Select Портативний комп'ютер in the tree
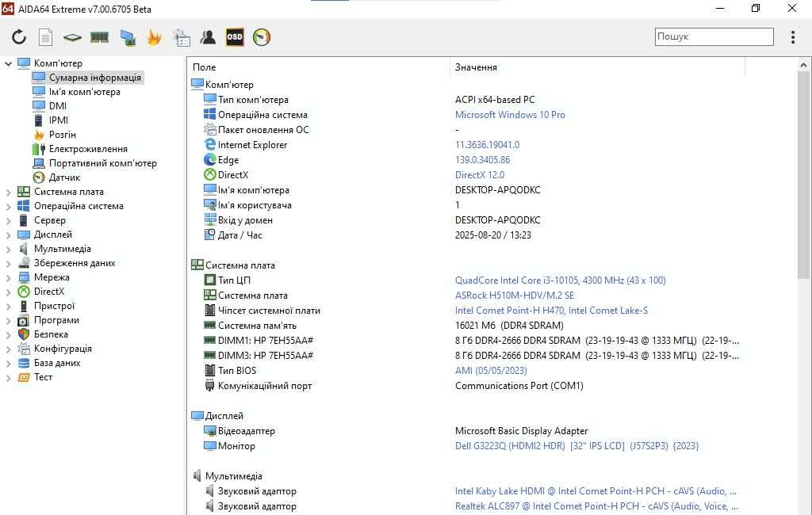The image size is (812, 515). [102, 163]
